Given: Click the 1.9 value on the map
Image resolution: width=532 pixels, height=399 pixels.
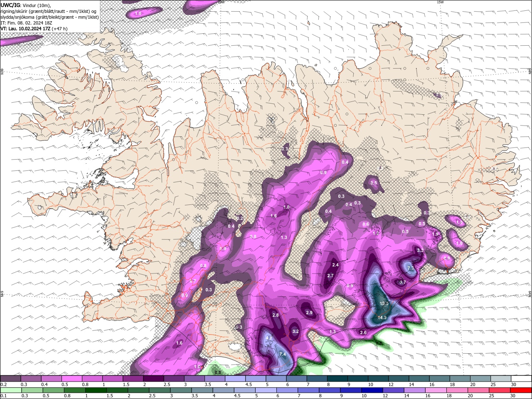Looking at the screenshot, I should [435, 234].
